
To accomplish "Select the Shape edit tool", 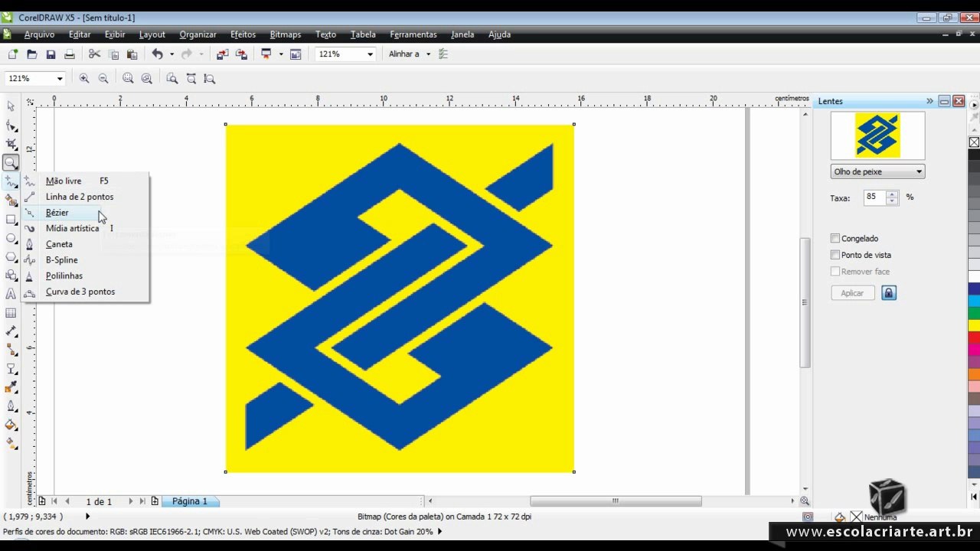I will click(x=11, y=126).
